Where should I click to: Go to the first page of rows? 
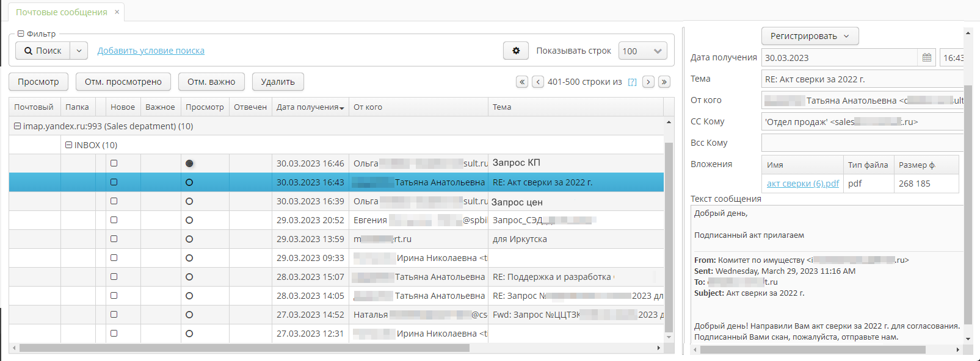click(x=522, y=82)
